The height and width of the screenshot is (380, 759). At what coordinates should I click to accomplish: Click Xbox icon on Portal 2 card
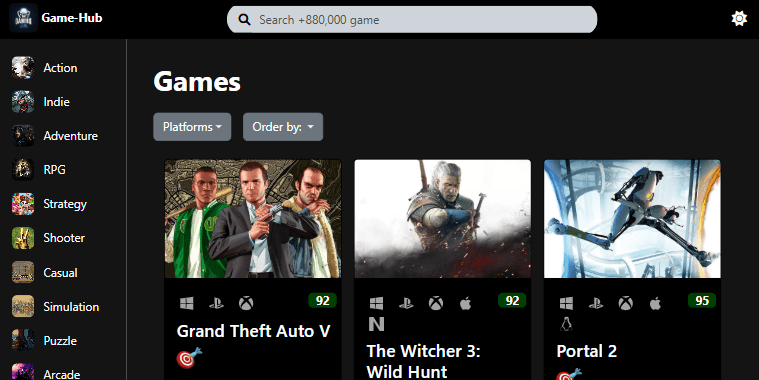(625, 304)
